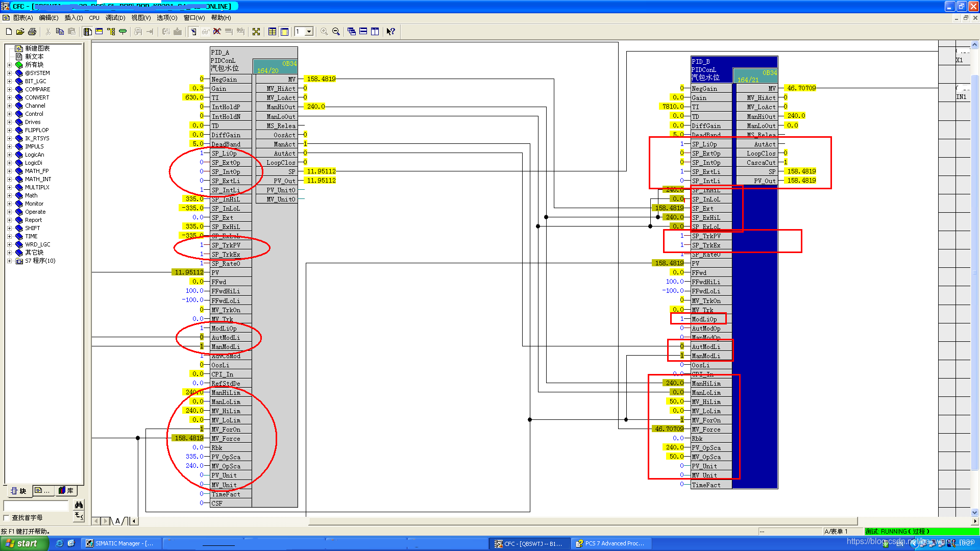Open the sheet number dropdown

(x=309, y=32)
